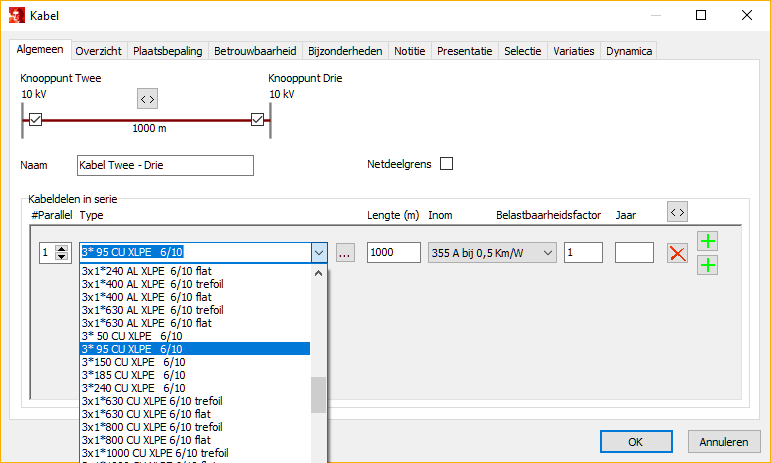Click the swap nodes arrows button above the cable
The image size is (771, 463).
[x=147, y=98]
